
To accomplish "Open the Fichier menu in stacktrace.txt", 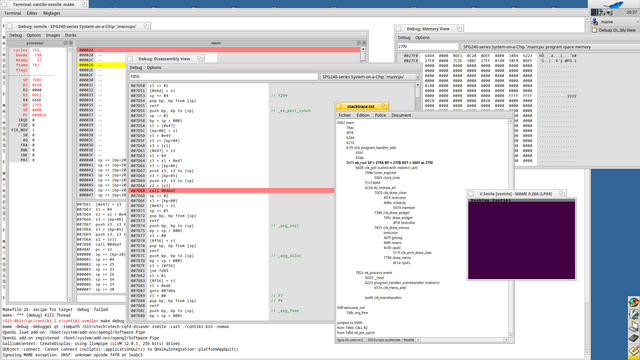I will pos(344,115).
